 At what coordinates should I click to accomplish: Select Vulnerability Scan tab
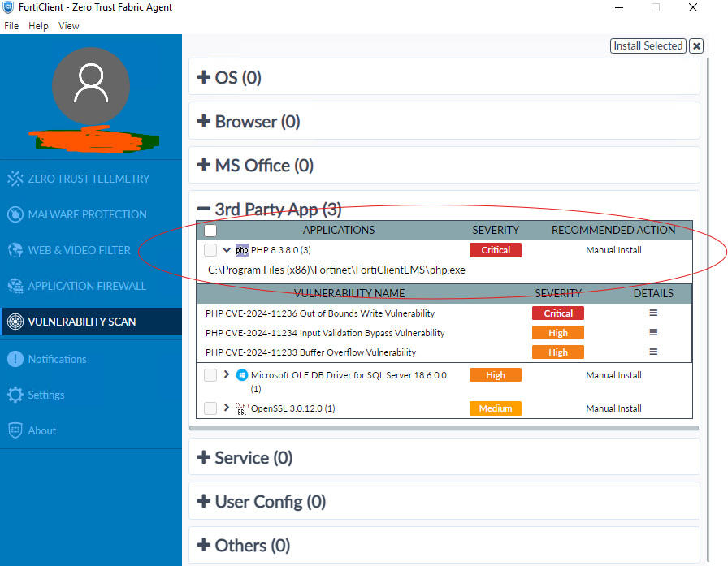(91, 322)
